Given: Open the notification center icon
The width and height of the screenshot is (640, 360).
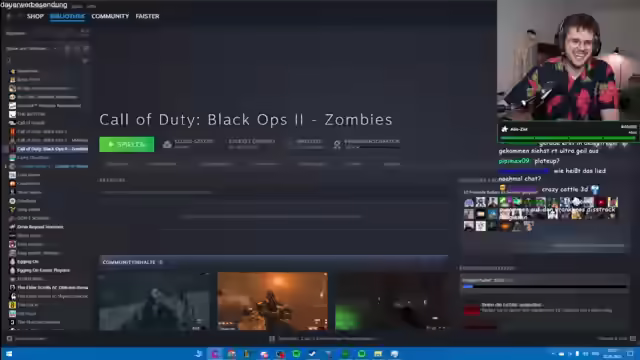Looking at the screenshot, I should 631,354.
